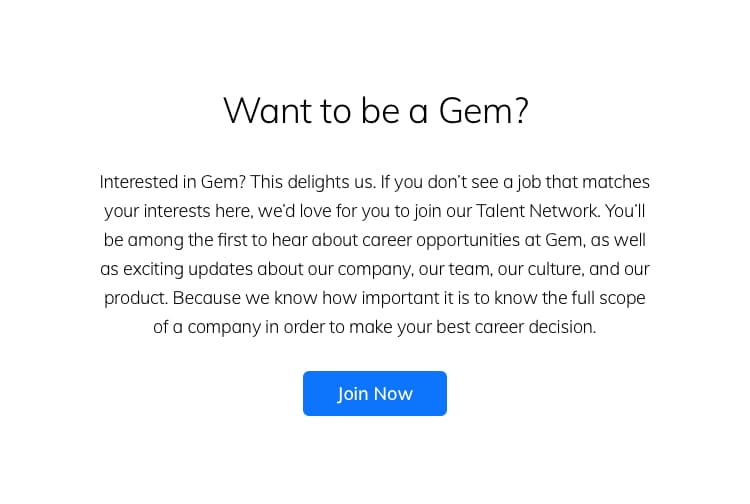Click the Join Now button

click(375, 393)
